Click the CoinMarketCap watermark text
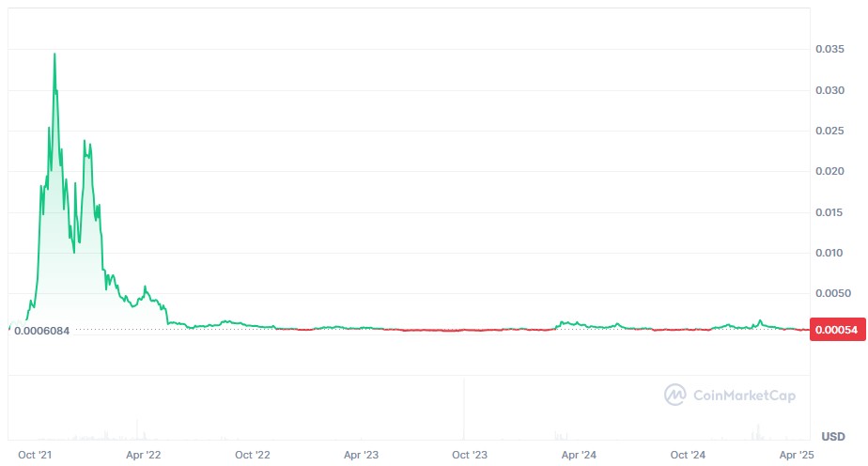Image resolution: width=868 pixels, height=466 pixels. [745, 396]
